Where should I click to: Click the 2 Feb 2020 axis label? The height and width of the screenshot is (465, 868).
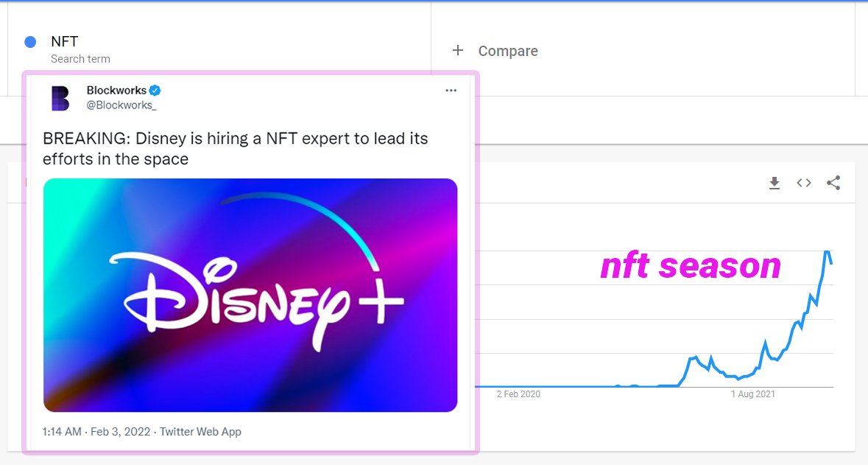tap(519, 394)
